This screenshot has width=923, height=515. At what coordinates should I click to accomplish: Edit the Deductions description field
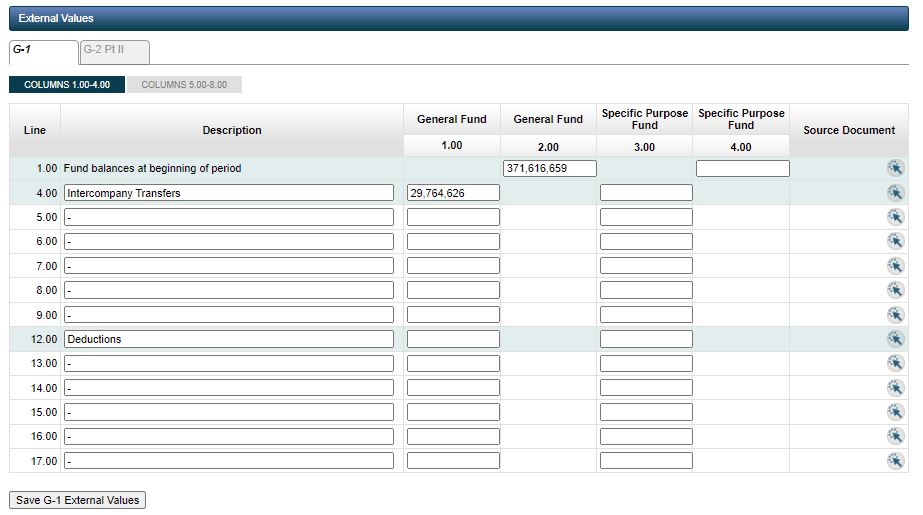click(229, 339)
